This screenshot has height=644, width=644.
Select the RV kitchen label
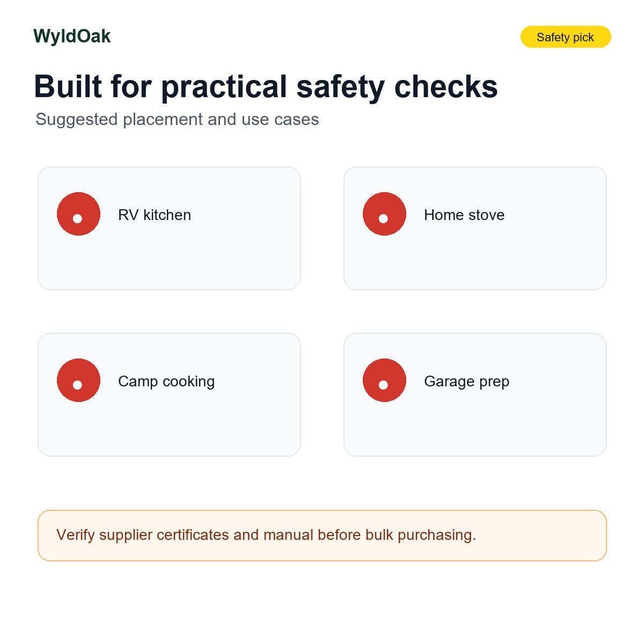click(x=155, y=215)
